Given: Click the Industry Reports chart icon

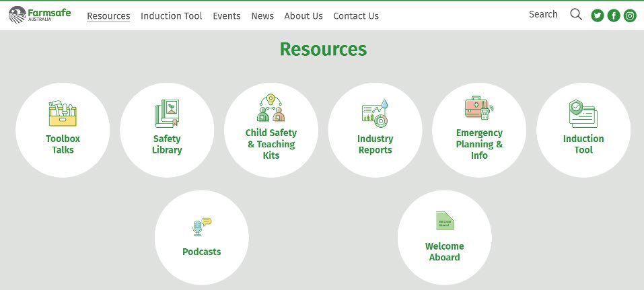Looking at the screenshot, I should pos(375,114).
